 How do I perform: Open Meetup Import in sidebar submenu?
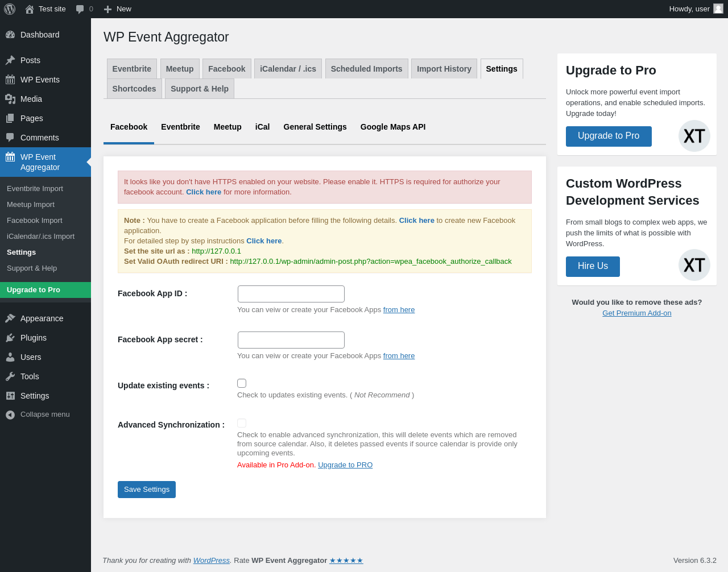coord(45,205)
